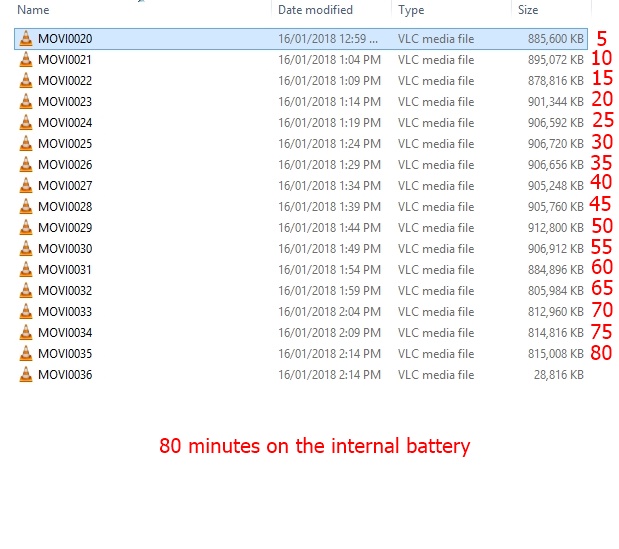This screenshot has width=619, height=549.
Task: Click the size value 28,816 KB
Action: tap(559, 375)
